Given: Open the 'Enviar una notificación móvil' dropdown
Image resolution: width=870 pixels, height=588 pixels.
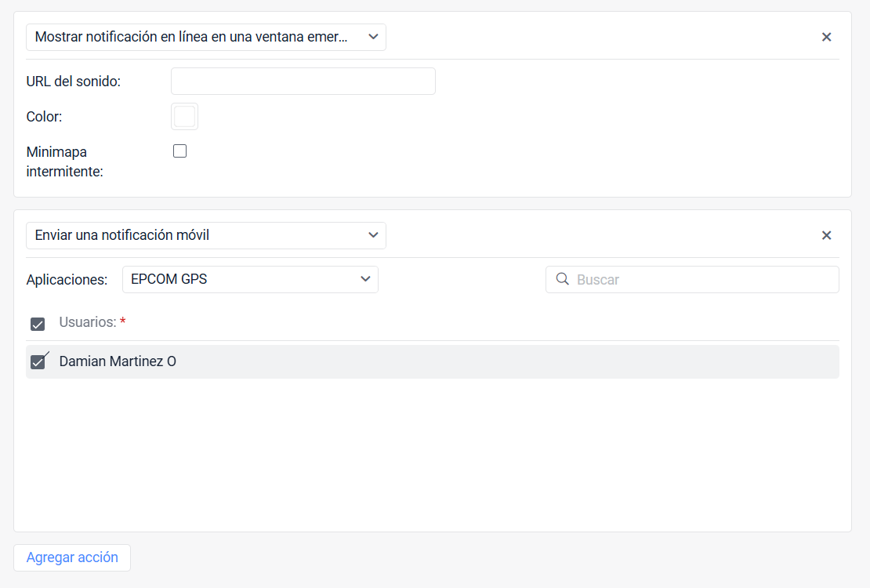Looking at the screenshot, I should pos(206,235).
